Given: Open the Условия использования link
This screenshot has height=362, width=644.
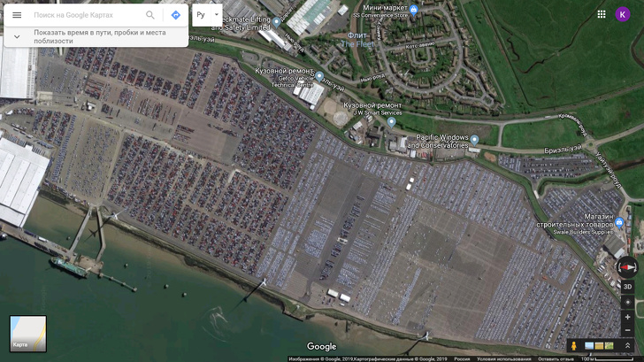Looking at the screenshot, I should [503, 359].
